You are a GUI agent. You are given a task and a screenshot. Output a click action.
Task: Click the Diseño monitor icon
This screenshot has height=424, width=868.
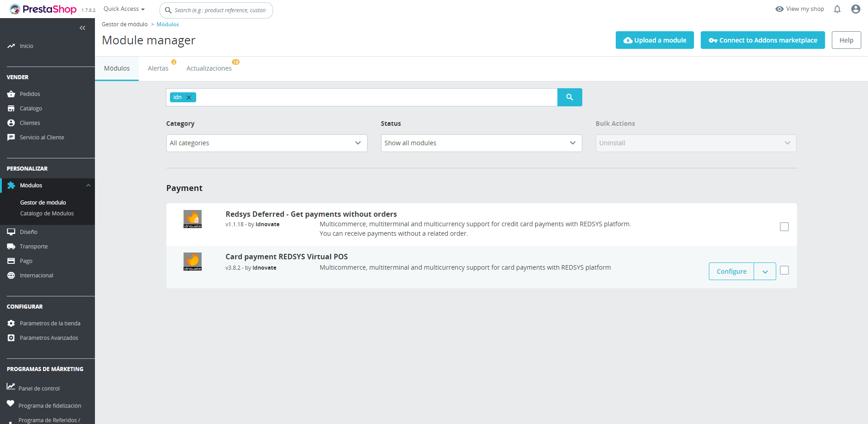tap(11, 232)
